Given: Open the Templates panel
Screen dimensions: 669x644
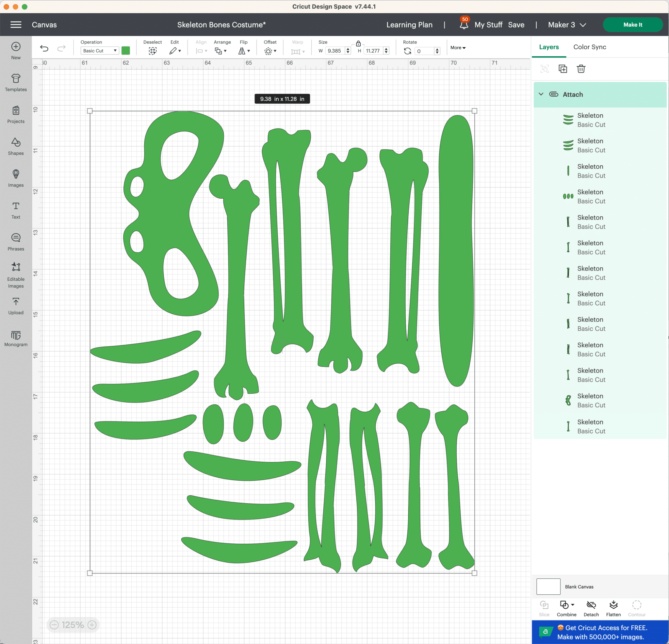Looking at the screenshot, I should [x=16, y=83].
